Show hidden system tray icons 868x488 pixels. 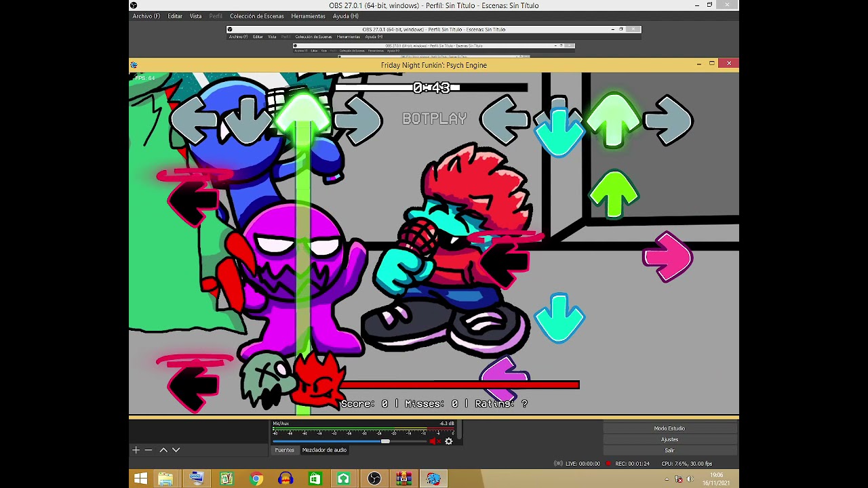click(x=667, y=479)
